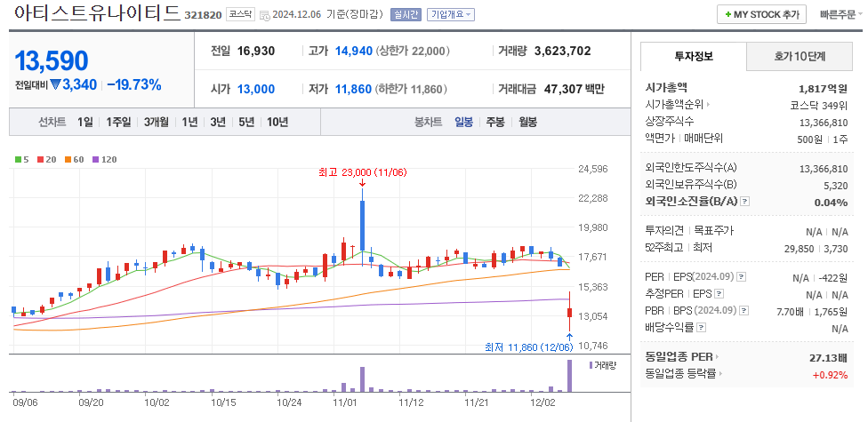This screenshot has height=422, width=868.
Task: Click the 동일업종 PER value 27.13배
Action: coord(829,357)
